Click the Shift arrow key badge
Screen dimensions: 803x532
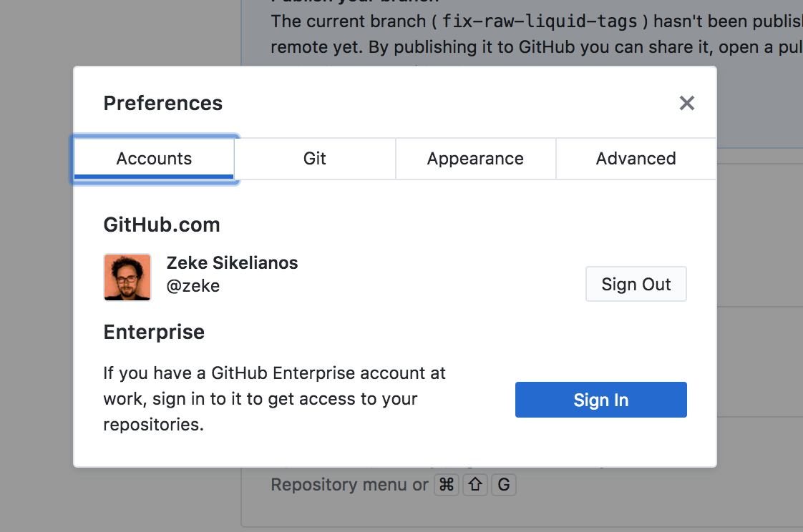pos(474,485)
